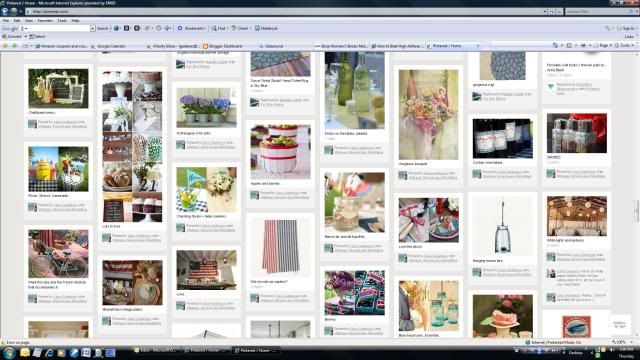This screenshot has height=360, width=640.
Task: Expand the zoom level 100% dropdown
Action: point(632,342)
